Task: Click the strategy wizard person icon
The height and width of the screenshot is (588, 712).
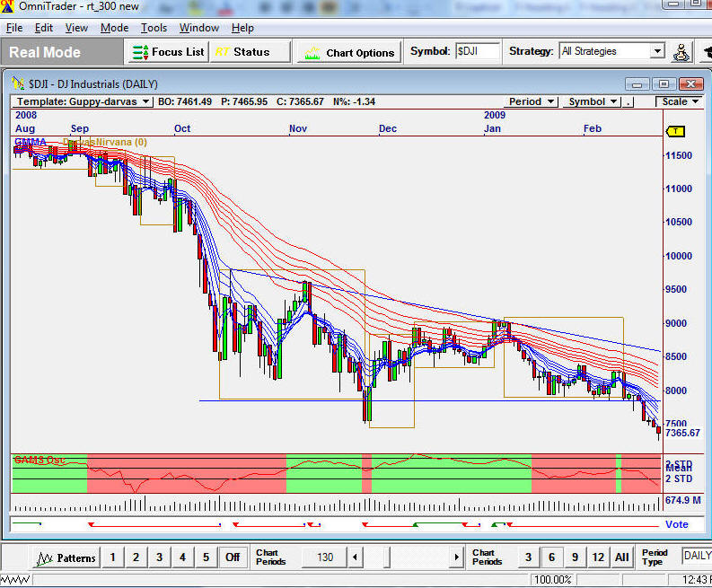Action: [x=681, y=52]
